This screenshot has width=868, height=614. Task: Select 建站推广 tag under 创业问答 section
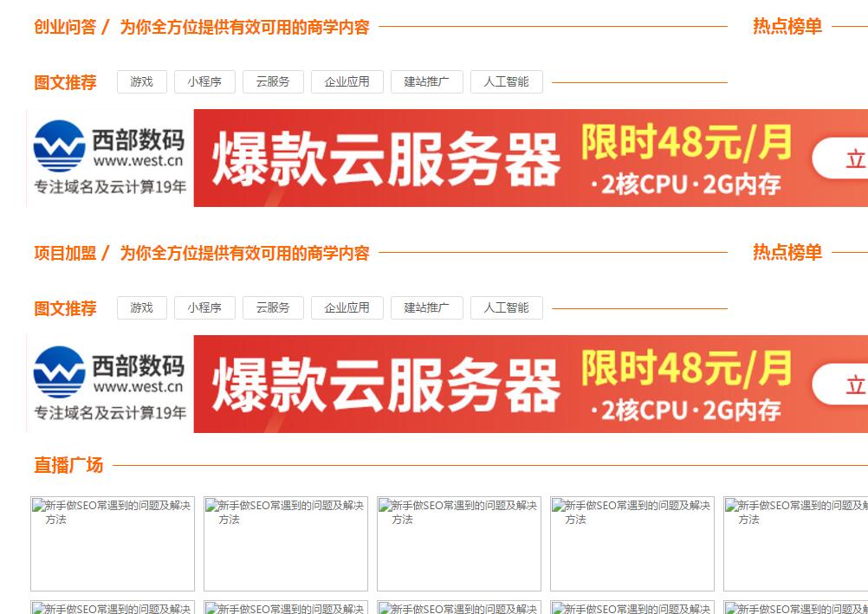(427, 82)
